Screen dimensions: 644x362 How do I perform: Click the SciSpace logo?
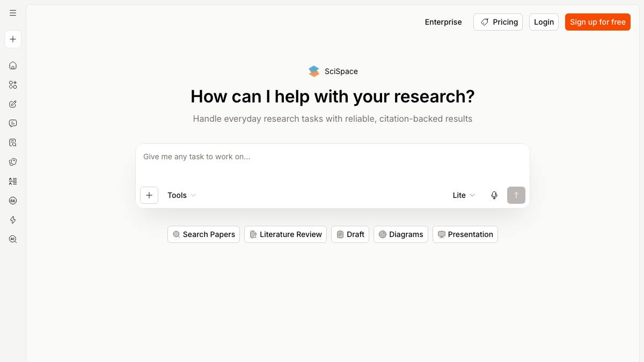point(333,71)
